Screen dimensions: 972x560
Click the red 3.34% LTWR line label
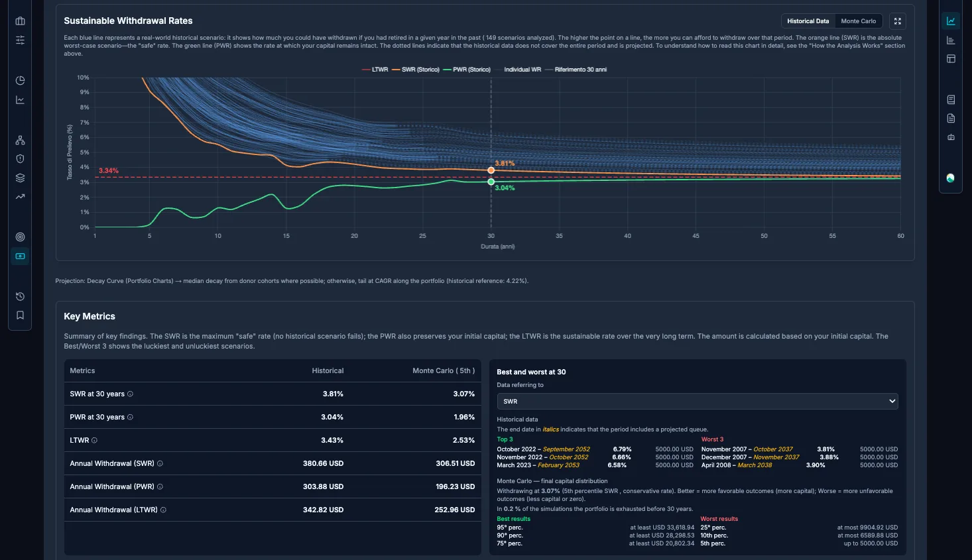(x=109, y=171)
